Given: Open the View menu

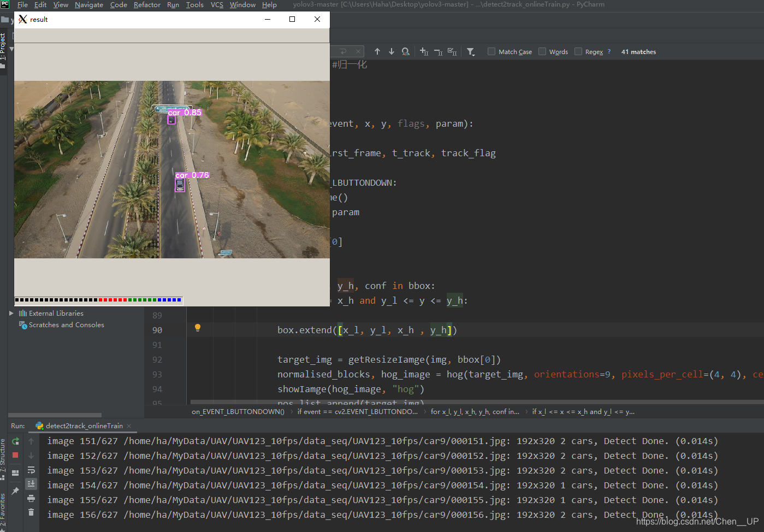Looking at the screenshot, I should pos(61,5).
